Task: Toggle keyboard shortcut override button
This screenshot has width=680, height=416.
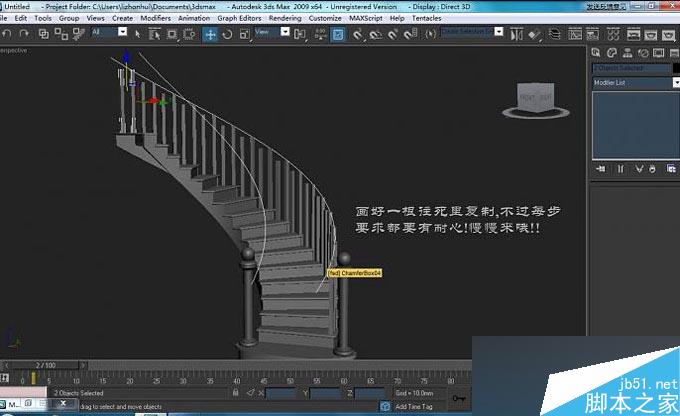Action: coord(338,34)
